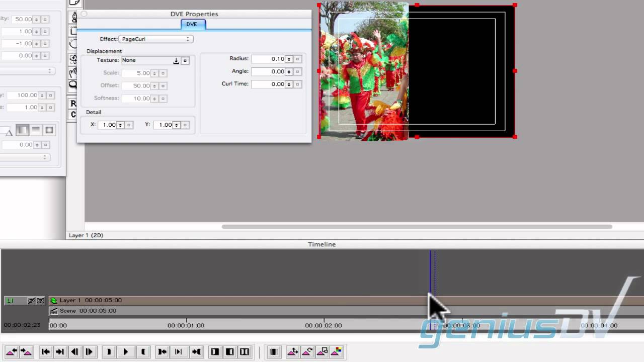Click the Radius 0.10 input field
The width and height of the screenshot is (644, 362).
(268, 59)
